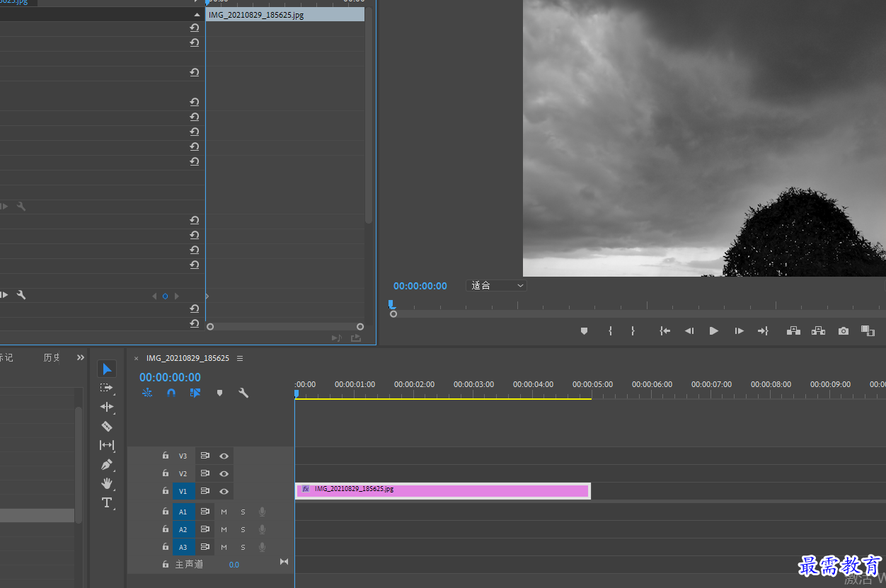Select the Type tool
The width and height of the screenshot is (886, 588).
point(107,502)
